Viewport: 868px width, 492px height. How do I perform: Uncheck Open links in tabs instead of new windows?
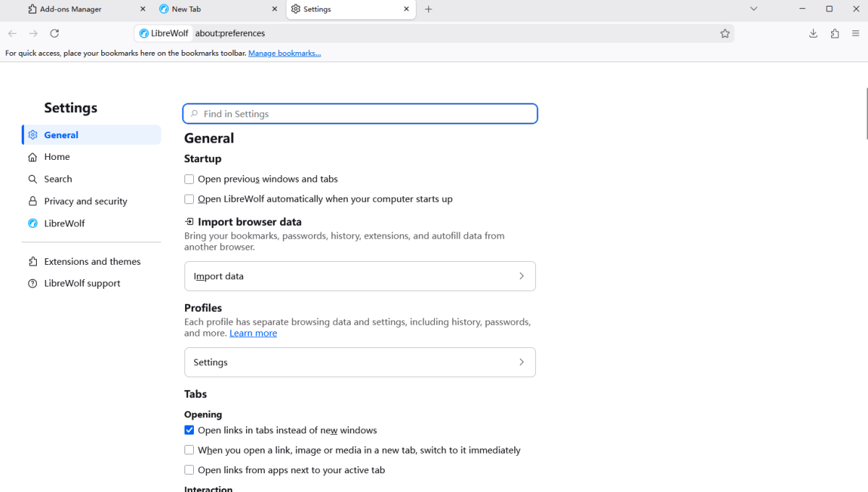(189, 430)
